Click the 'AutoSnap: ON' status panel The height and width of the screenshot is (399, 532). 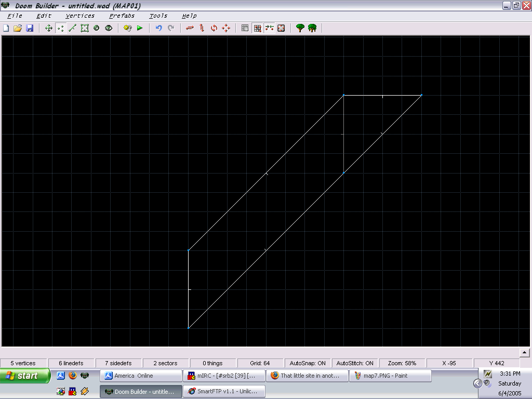click(x=308, y=363)
